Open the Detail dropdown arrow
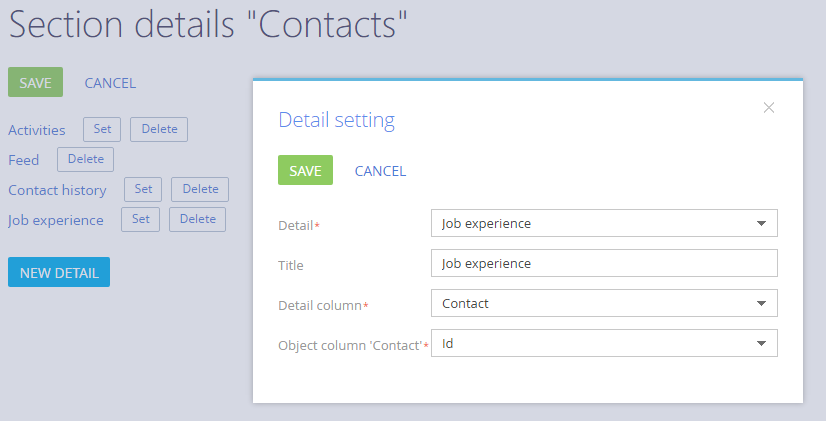 pos(761,223)
